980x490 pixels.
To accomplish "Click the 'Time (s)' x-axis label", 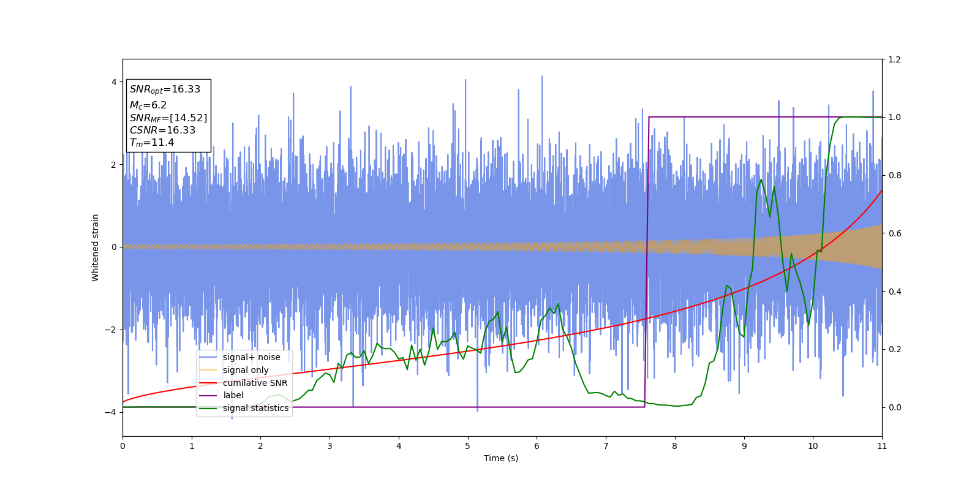I will 501,458.
